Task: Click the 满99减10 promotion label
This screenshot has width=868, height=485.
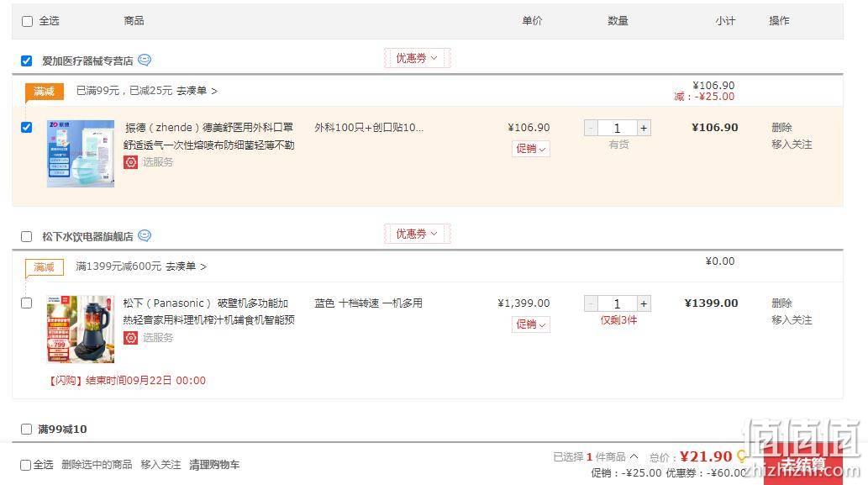Action: 62,429
